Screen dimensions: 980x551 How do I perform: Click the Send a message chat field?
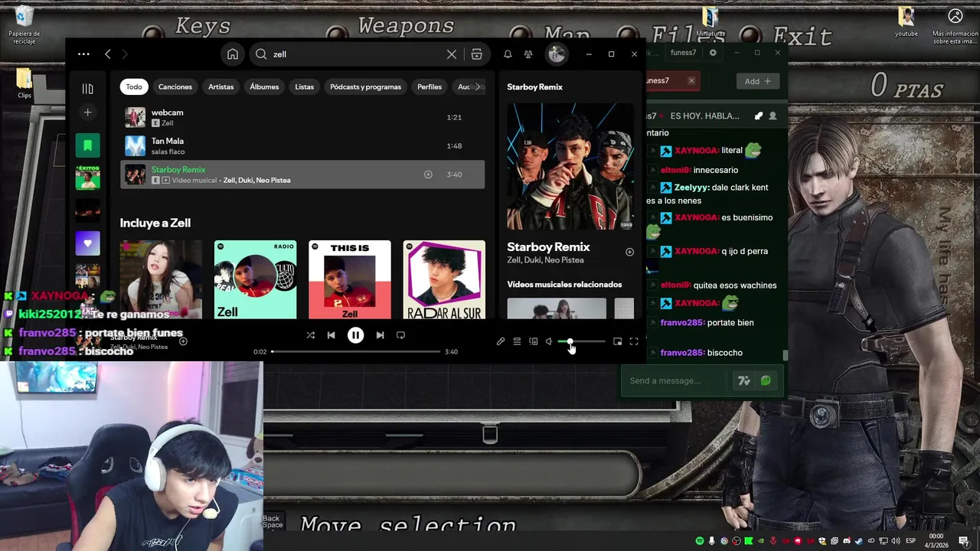[675, 380]
